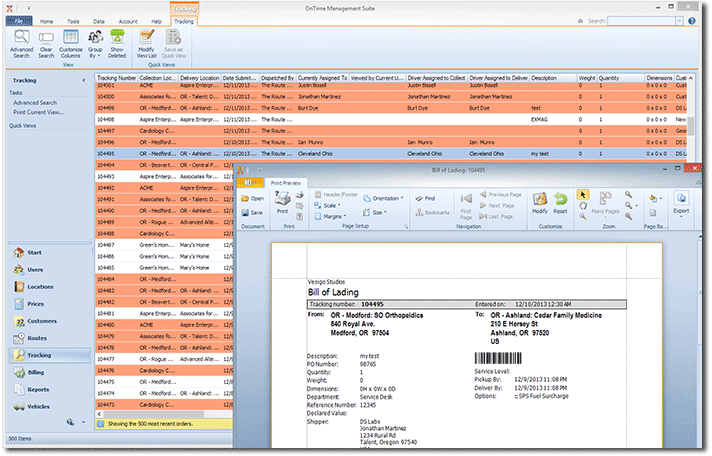Click Modify View List icon
Screen dimensions: 712x456
[x=146, y=44]
